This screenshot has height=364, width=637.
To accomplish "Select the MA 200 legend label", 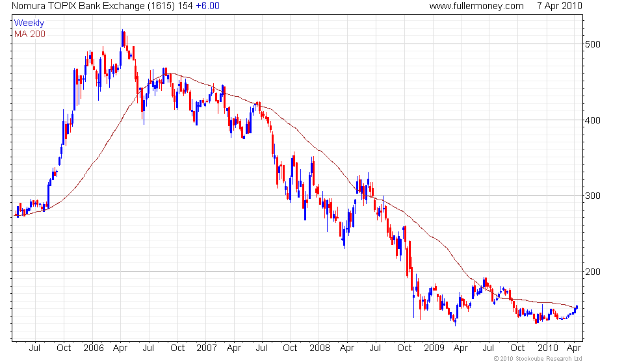I will pos(30,34).
